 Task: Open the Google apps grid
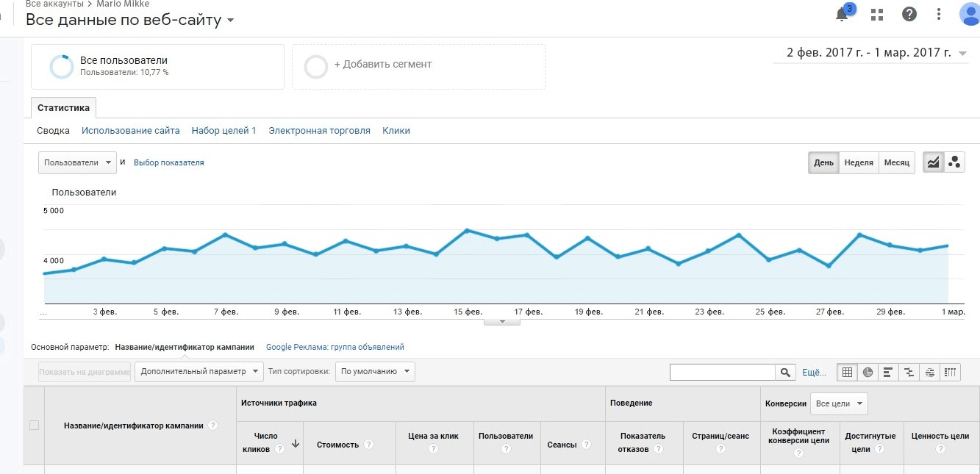pos(876,15)
